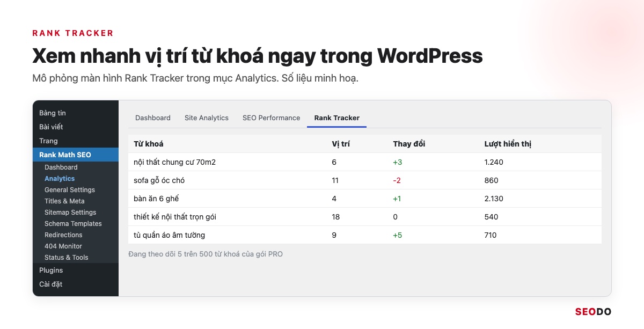Click impressions value 540

[491, 217]
